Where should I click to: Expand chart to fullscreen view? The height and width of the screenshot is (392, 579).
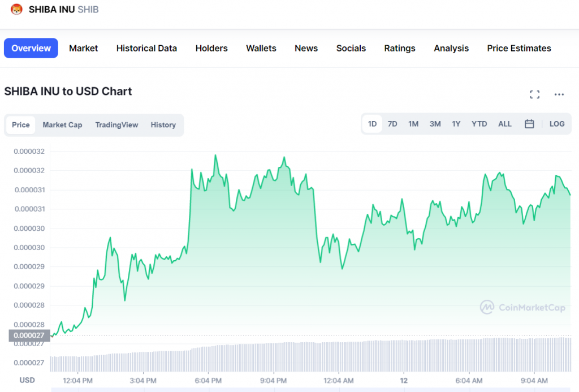tap(534, 94)
